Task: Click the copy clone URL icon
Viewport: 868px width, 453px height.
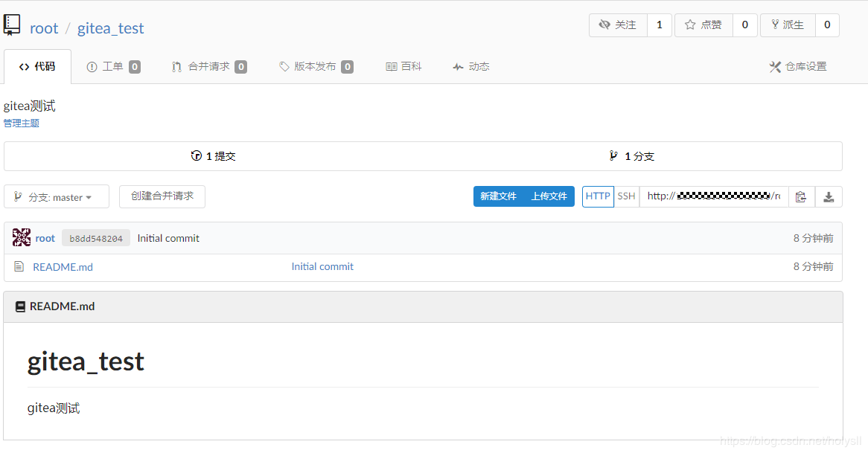Action: [x=801, y=196]
